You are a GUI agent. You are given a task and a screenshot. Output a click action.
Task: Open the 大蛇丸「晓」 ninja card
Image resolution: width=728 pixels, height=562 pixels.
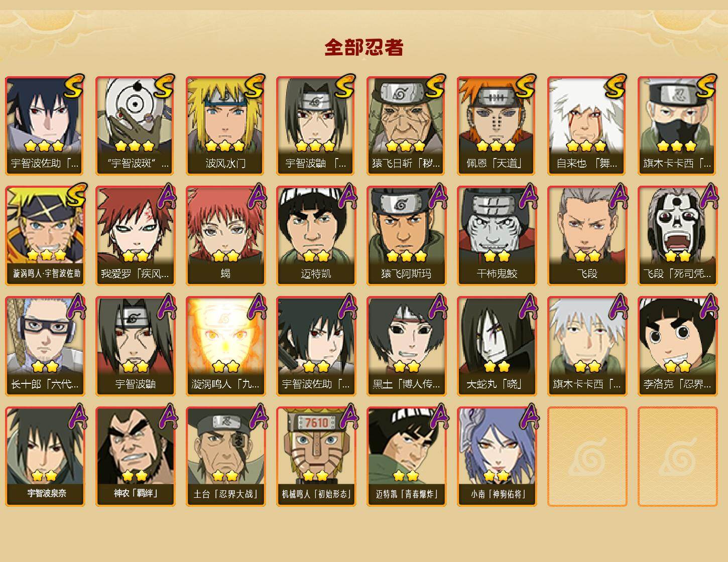(x=497, y=346)
